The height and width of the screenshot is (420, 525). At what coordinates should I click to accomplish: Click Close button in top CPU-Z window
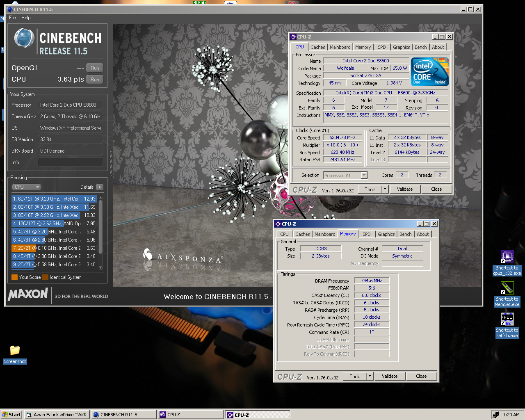[436, 189]
